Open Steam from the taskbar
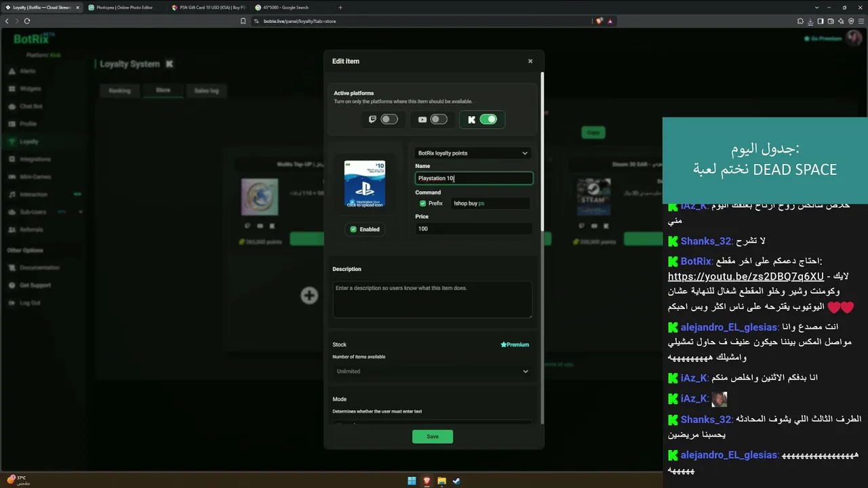868x488 pixels. 456,481
